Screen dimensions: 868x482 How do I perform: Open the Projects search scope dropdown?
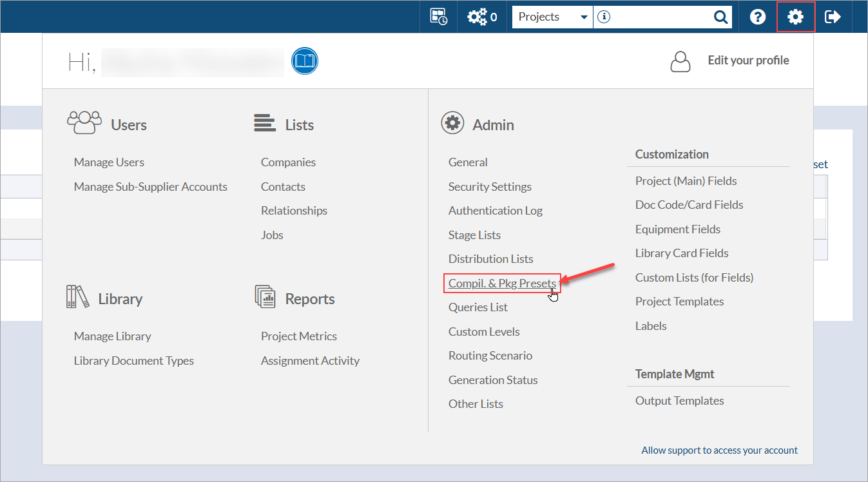(x=552, y=17)
